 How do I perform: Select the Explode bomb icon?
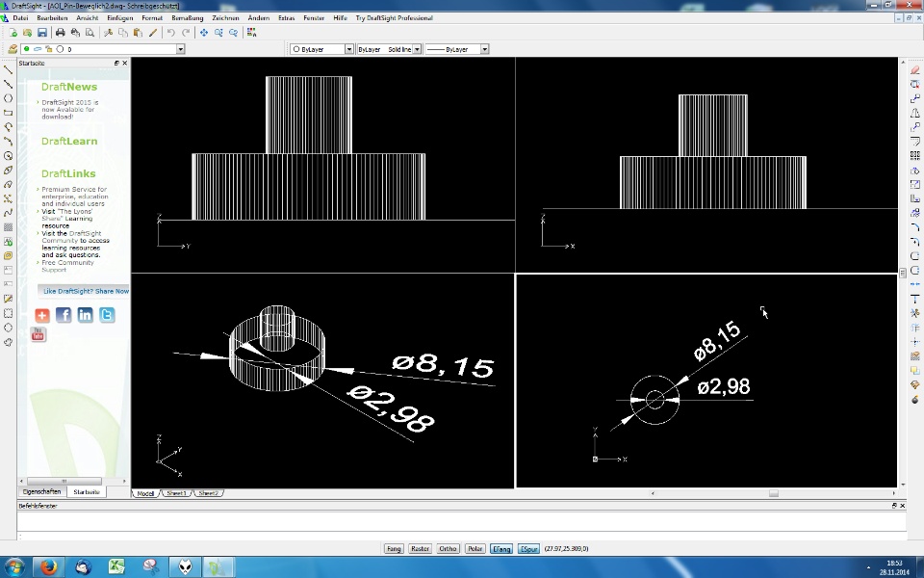click(x=914, y=399)
